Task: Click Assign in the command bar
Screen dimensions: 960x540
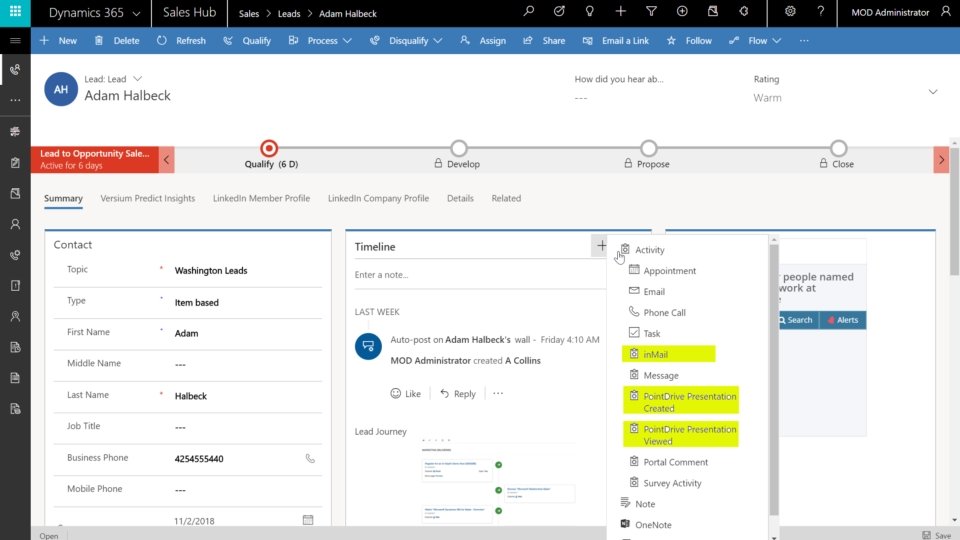Action: click(484, 40)
